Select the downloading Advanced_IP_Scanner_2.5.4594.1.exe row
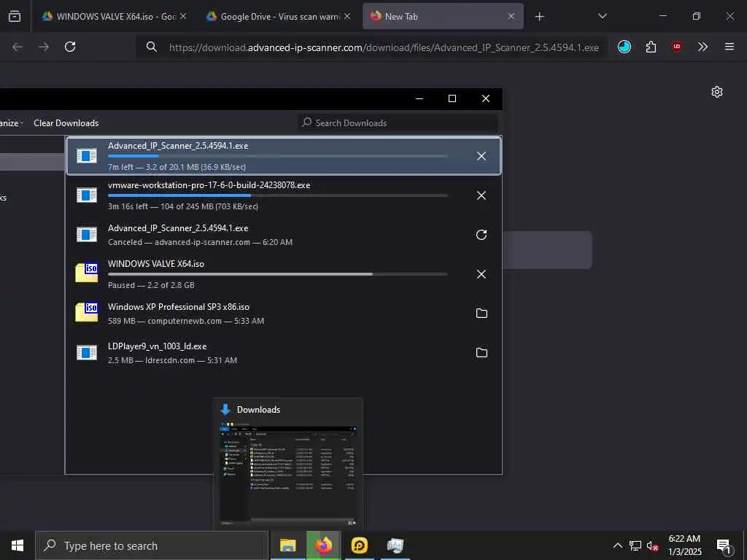Viewport: 747px width, 560px height. click(x=284, y=156)
